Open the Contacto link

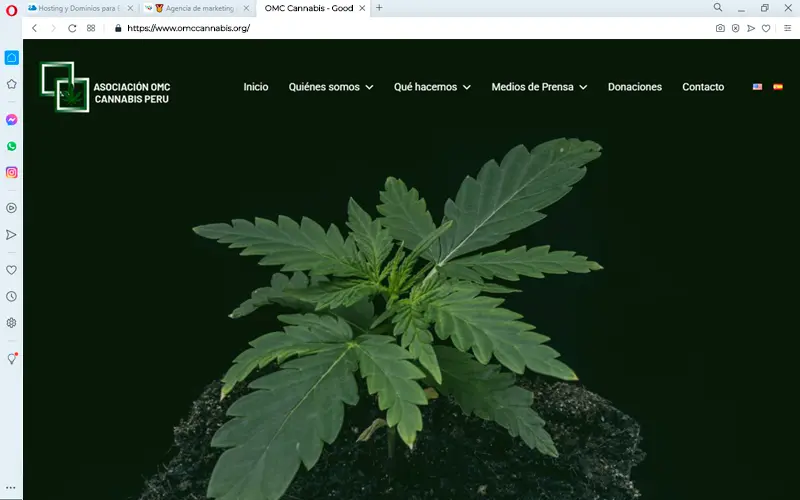click(x=703, y=87)
